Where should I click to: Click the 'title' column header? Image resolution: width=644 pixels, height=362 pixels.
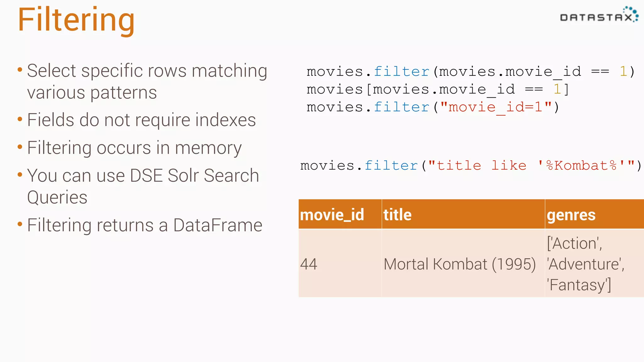(464, 214)
